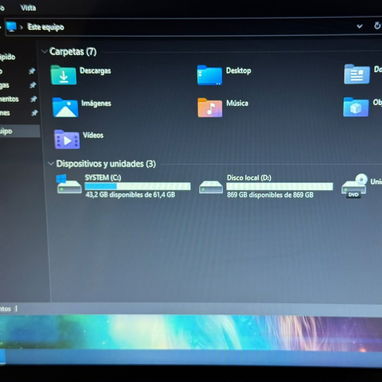Click the Disco local (D:) drive name
The height and width of the screenshot is (382, 382).
tap(249, 178)
